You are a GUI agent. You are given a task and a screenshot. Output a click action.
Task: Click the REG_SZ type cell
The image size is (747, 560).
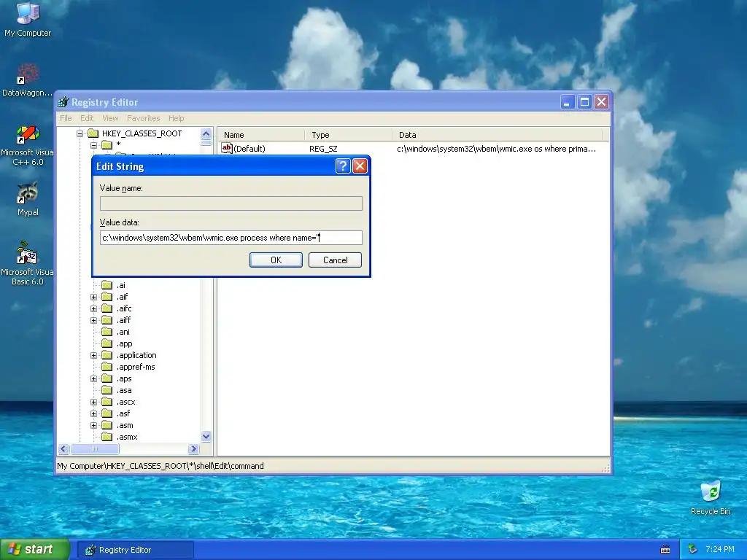pos(323,149)
